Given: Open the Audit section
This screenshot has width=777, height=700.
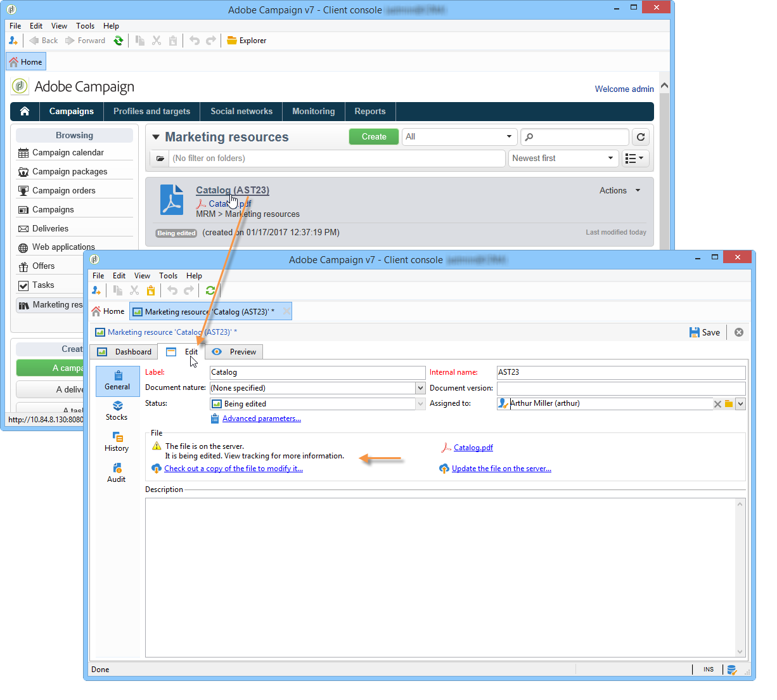Looking at the screenshot, I should click(117, 473).
